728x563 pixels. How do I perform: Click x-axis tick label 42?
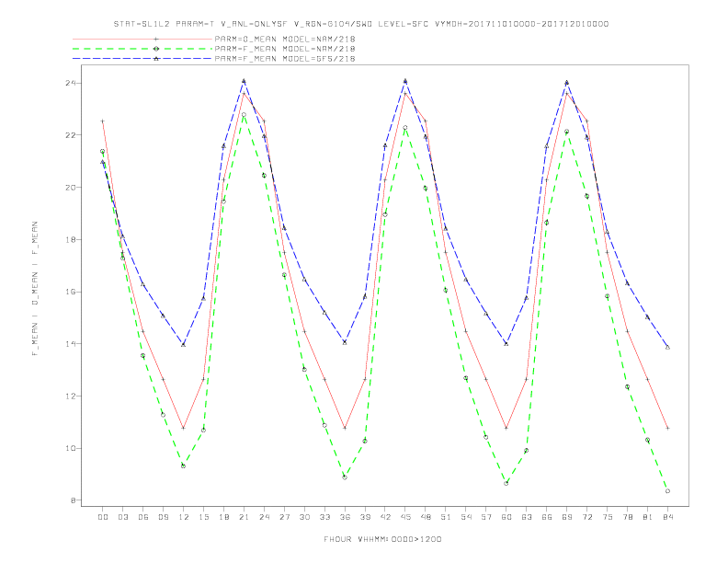(385, 517)
